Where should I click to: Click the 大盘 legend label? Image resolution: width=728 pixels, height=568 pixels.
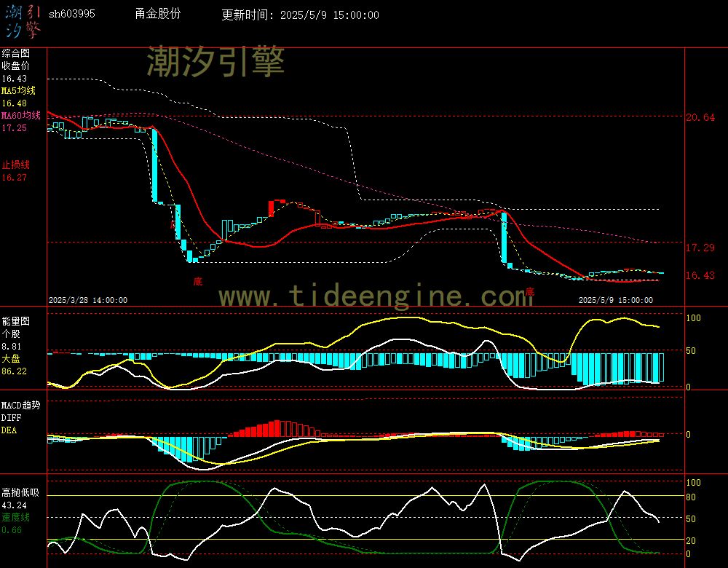[x=11, y=358]
